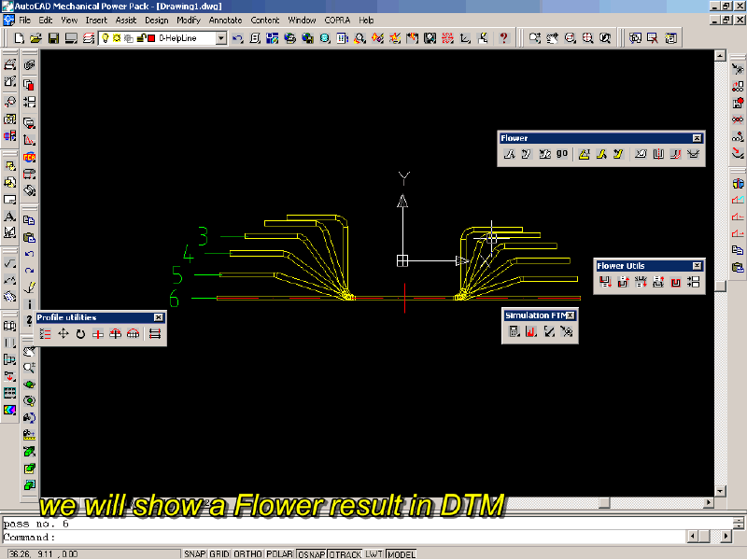
Task: Click the Command: prompt input line
Action: (x=343, y=537)
